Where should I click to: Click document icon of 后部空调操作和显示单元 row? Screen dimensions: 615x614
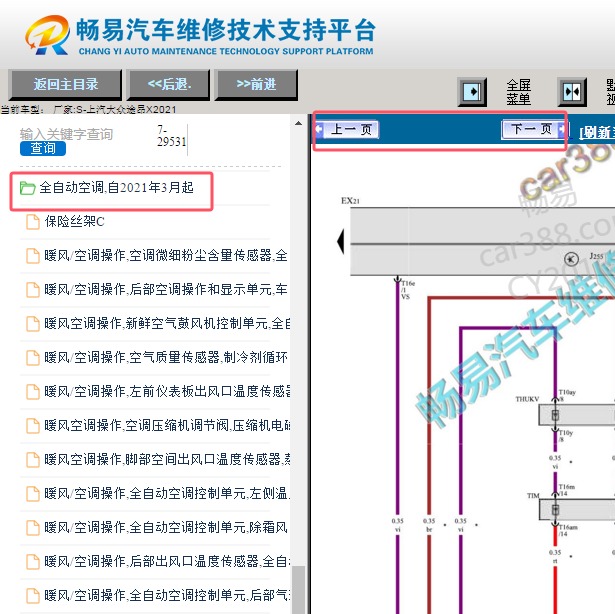33,290
